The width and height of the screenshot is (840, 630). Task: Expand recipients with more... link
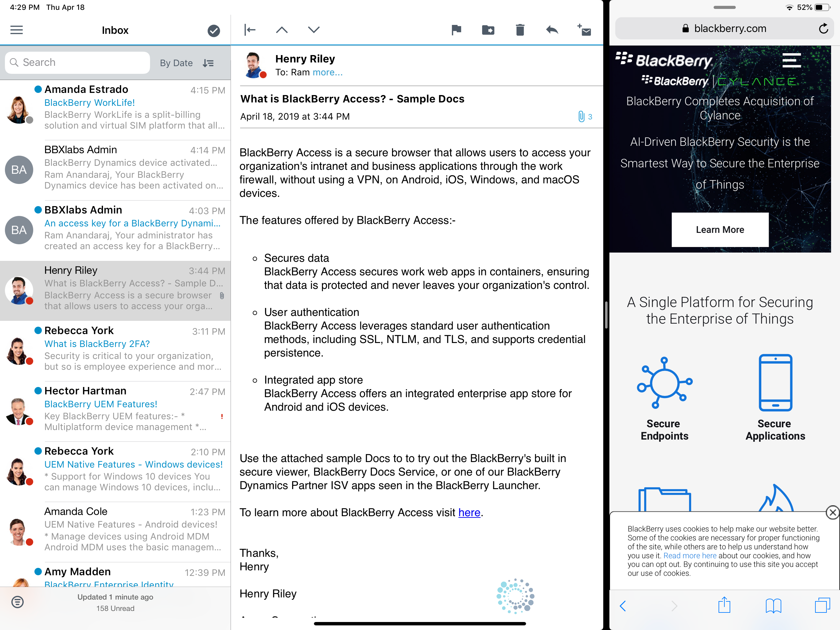click(x=327, y=72)
